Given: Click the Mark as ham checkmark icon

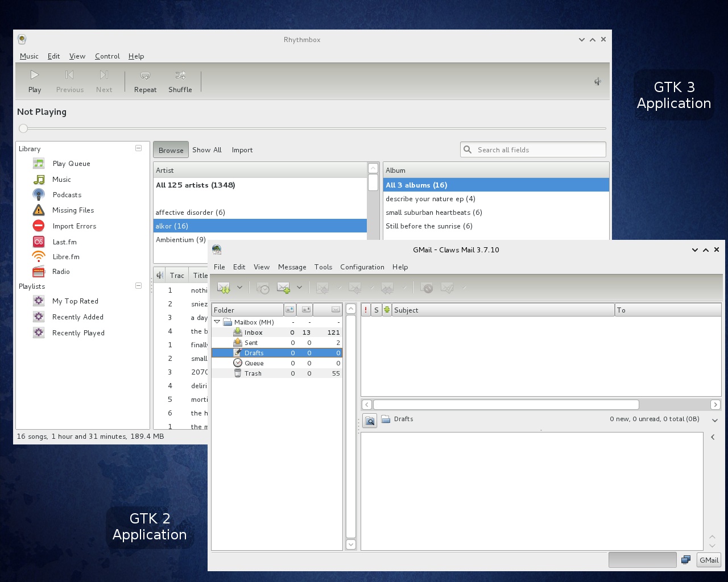Looking at the screenshot, I should (448, 288).
